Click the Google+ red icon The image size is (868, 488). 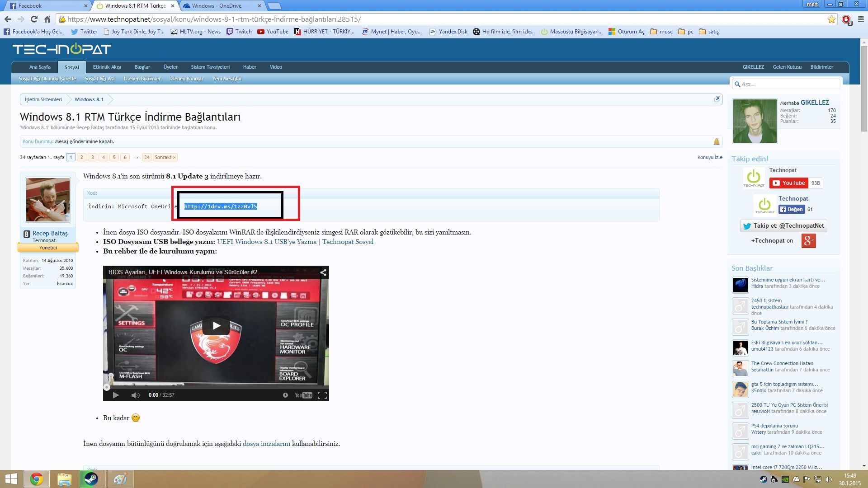[808, 241]
